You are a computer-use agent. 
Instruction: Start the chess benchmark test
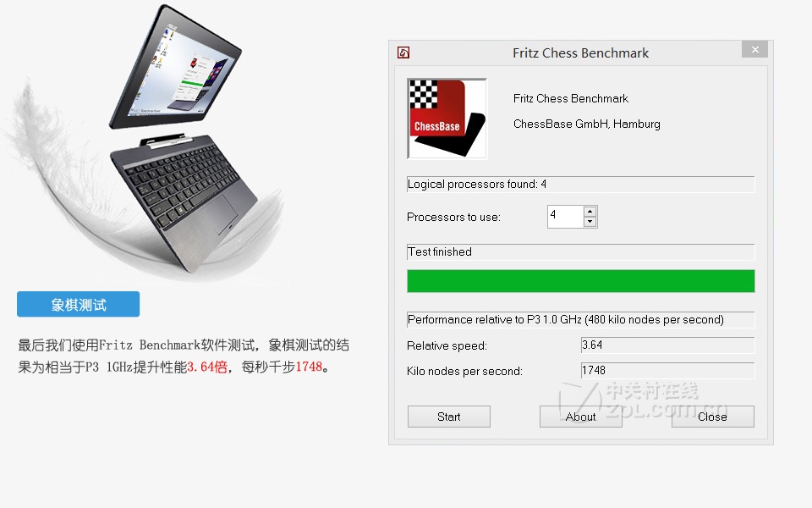(448, 417)
